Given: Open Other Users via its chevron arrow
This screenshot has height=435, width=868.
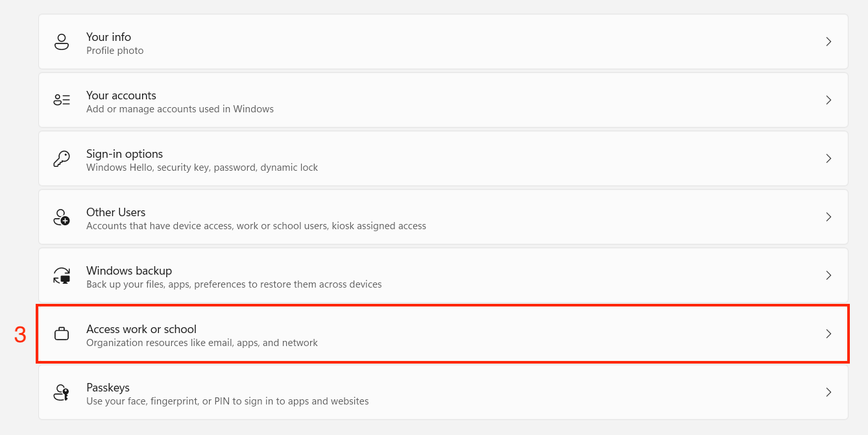Looking at the screenshot, I should [828, 217].
